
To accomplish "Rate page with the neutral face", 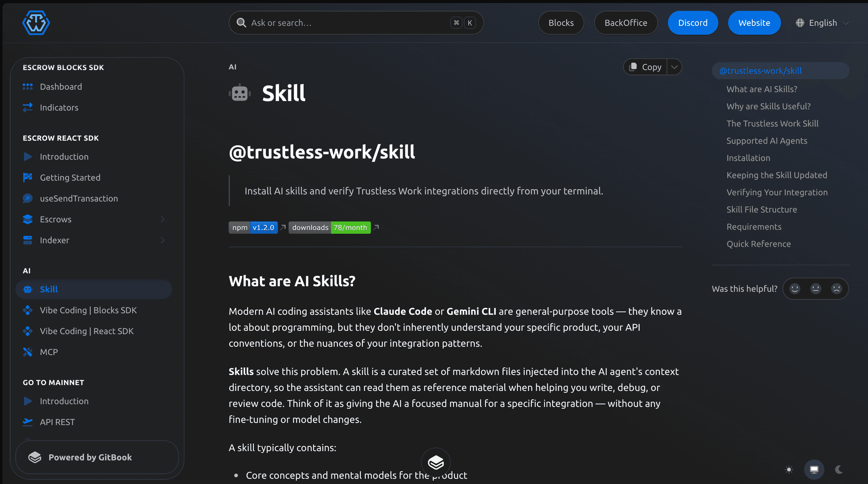I will (x=815, y=289).
